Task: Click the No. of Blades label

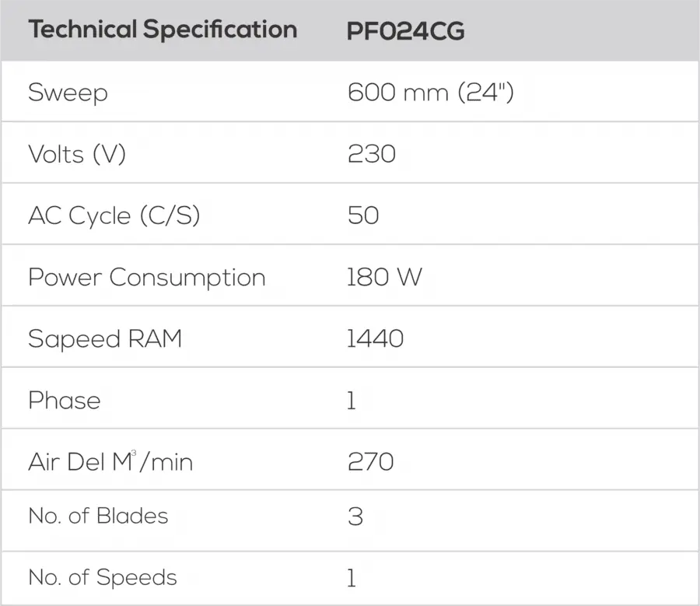Action: point(98,516)
